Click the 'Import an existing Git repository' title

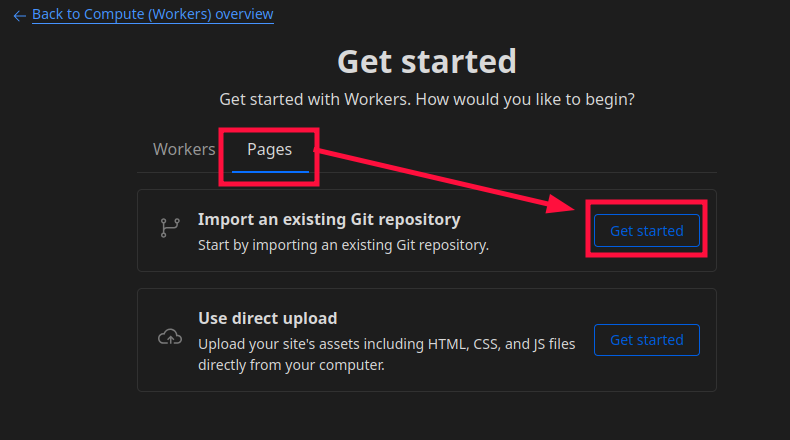[x=328, y=219]
